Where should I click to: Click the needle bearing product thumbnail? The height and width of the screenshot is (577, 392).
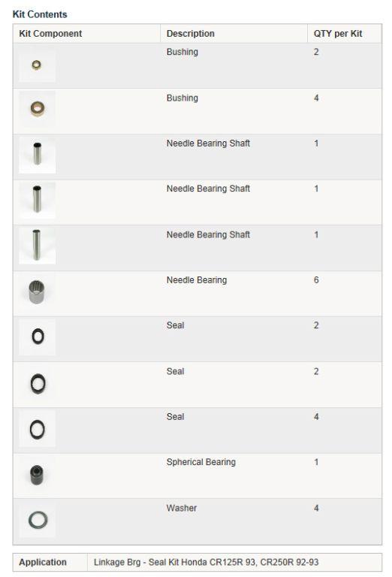pyautogui.click(x=37, y=292)
